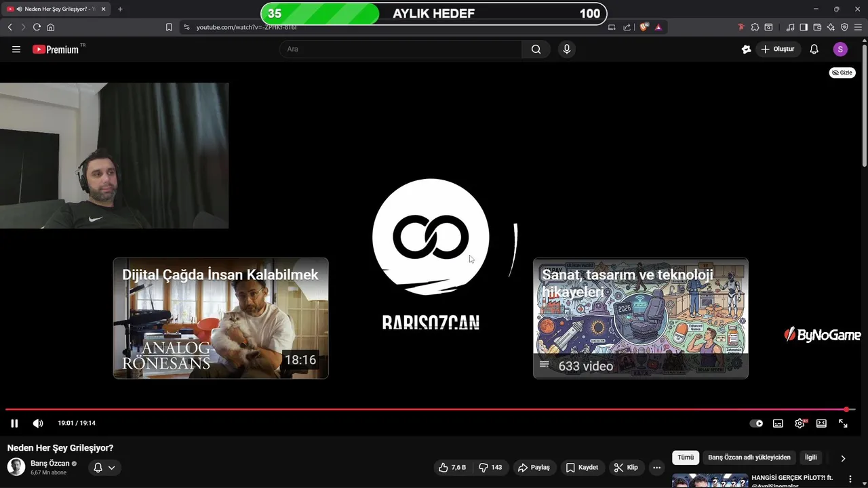Focus the Ara search field

[x=401, y=49]
